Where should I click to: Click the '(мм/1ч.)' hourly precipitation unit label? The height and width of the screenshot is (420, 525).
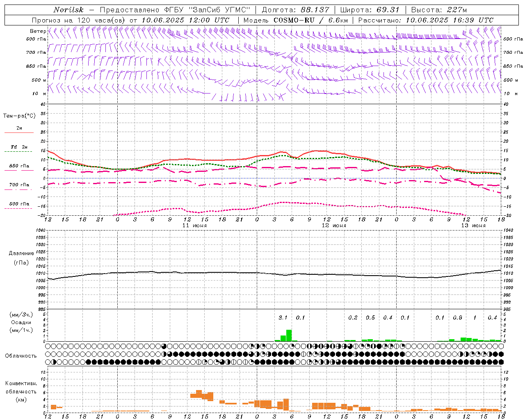click(21, 330)
